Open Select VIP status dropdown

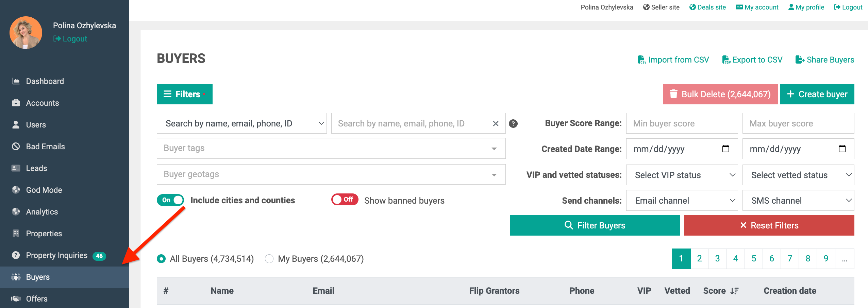682,175
